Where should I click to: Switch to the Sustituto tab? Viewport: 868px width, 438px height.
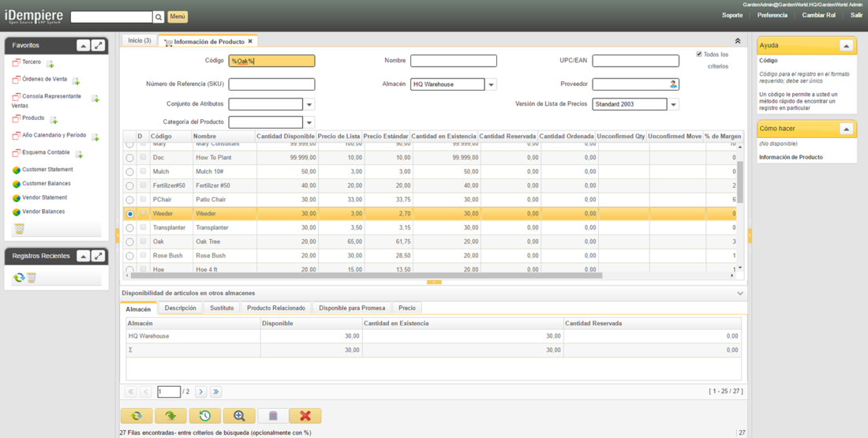pos(222,308)
